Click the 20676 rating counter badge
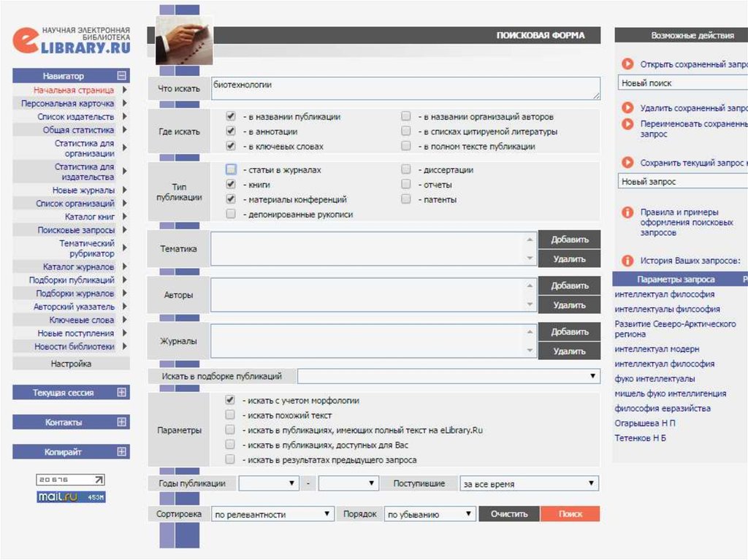This screenshot has width=748, height=560. click(70, 480)
